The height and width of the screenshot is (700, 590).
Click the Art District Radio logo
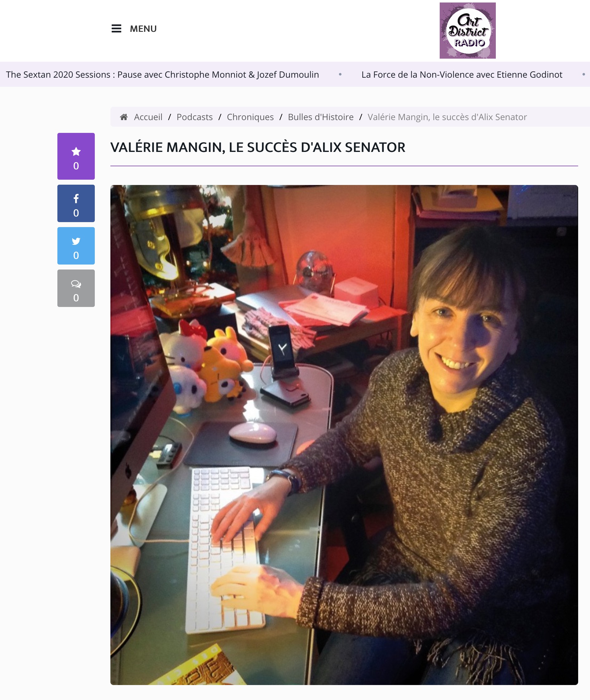[x=467, y=31]
